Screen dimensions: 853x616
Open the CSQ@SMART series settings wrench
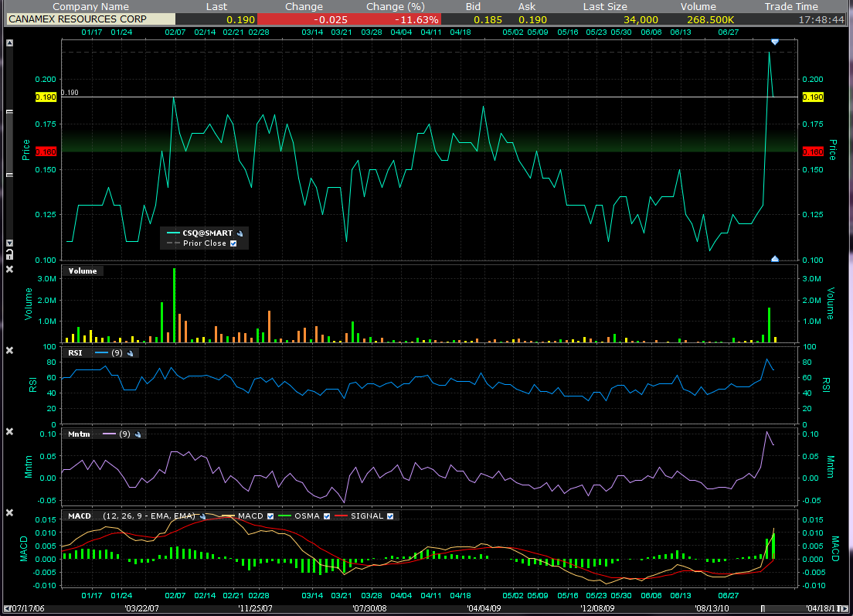[240, 233]
